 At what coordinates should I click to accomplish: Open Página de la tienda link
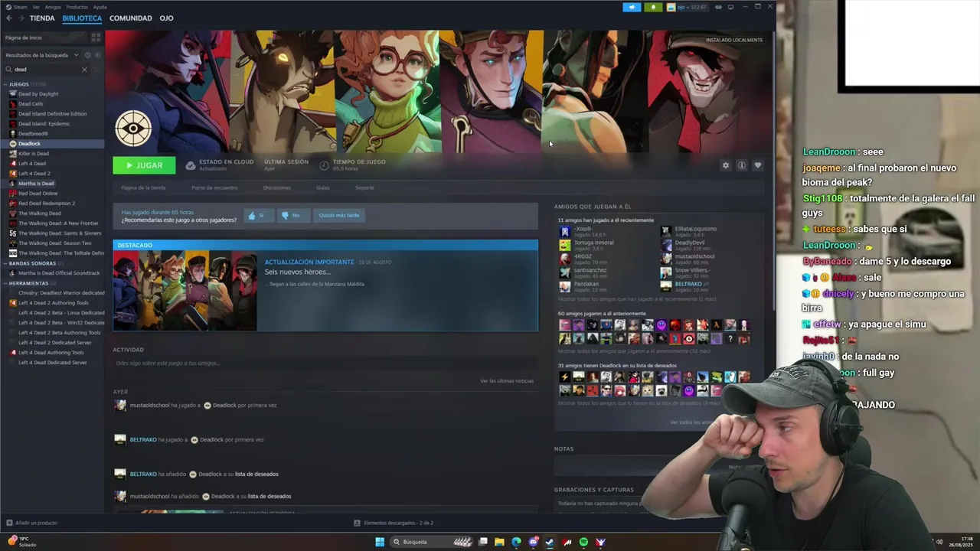coord(143,187)
